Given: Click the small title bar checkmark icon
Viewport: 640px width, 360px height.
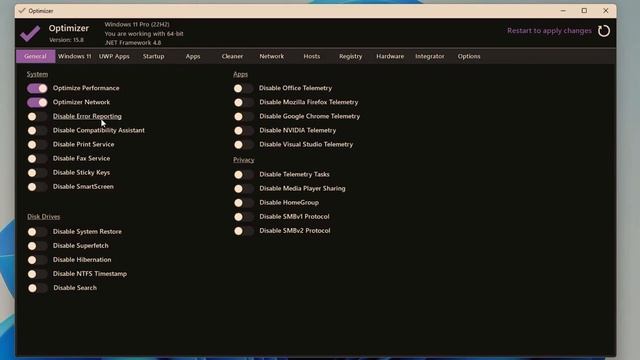Looking at the screenshot, I should point(22,11).
